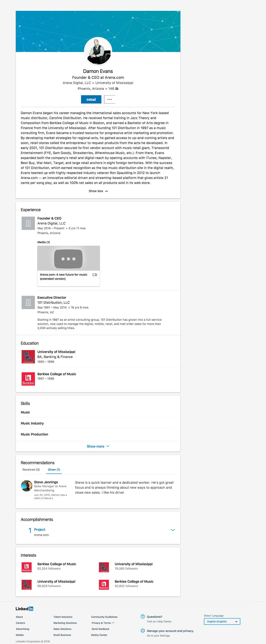Play the Arena.com media video thumbnail
266x644 pixels.
68,259
